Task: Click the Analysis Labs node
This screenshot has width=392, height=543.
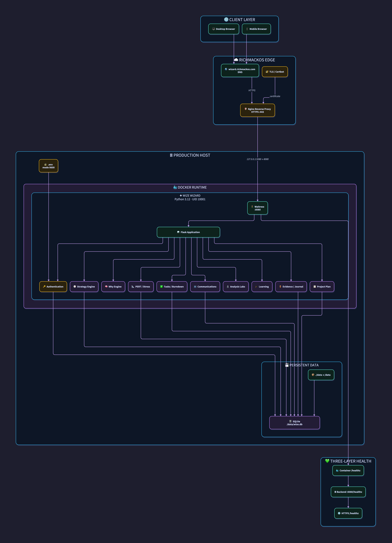Action: [236, 287]
